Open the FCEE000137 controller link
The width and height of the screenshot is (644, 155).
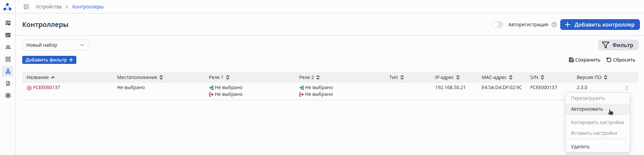click(x=46, y=87)
